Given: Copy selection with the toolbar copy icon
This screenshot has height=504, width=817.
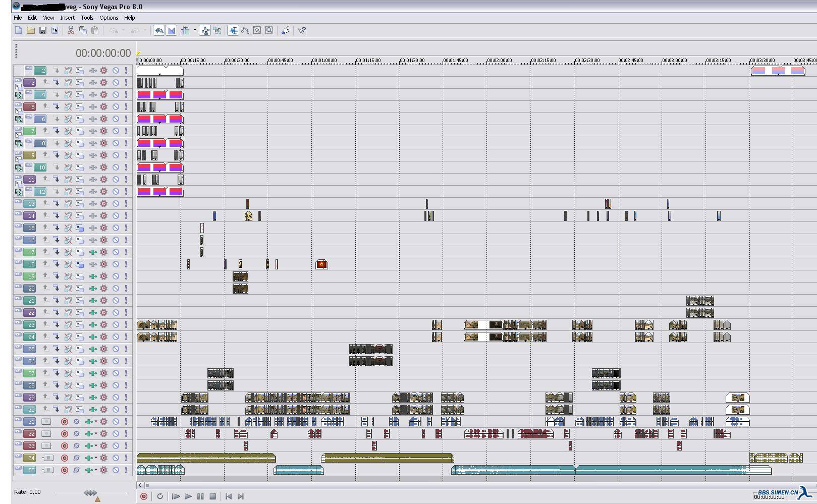Looking at the screenshot, I should coord(83,30).
